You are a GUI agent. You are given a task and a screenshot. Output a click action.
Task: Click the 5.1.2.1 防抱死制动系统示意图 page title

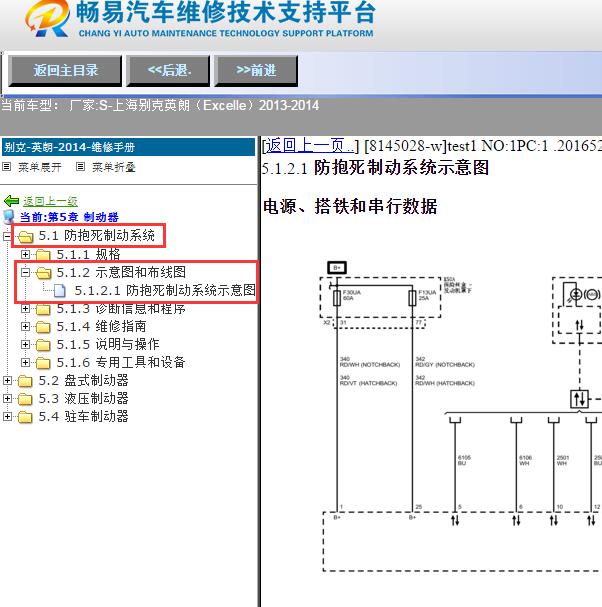pos(375,168)
